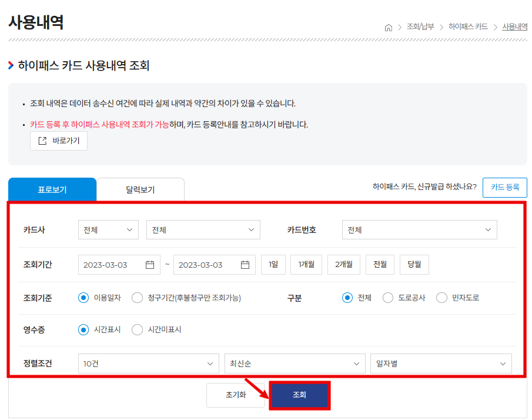Open the second 카드사 dropdown
532x420 pixels.
pyautogui.click(x=203, y=229)
